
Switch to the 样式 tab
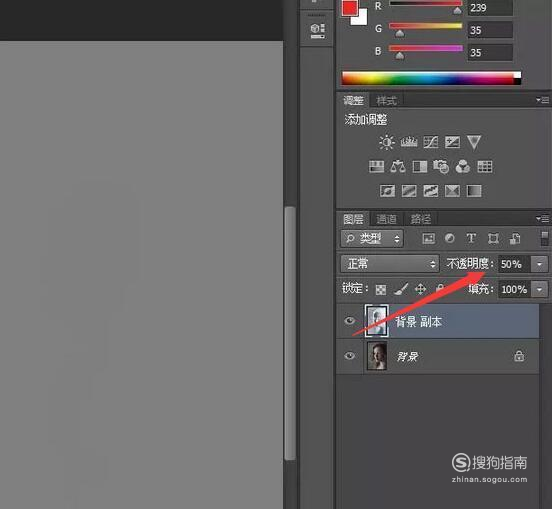coord(386,101)
